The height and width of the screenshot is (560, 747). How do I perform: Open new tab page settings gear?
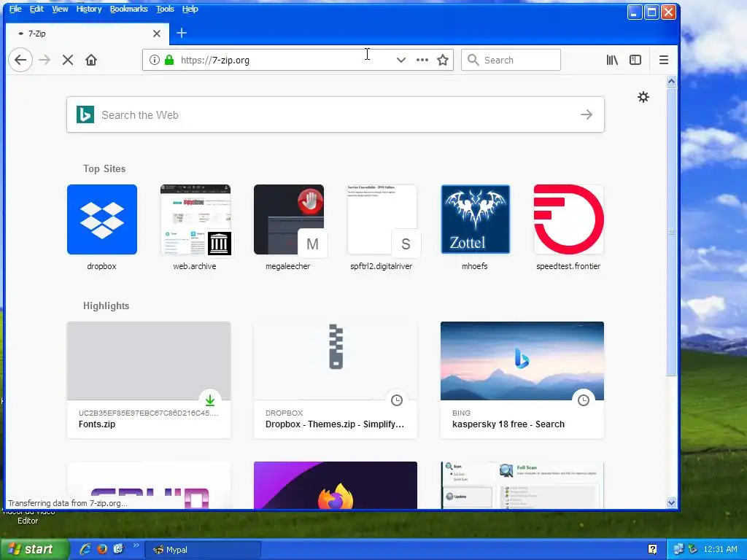643,97
